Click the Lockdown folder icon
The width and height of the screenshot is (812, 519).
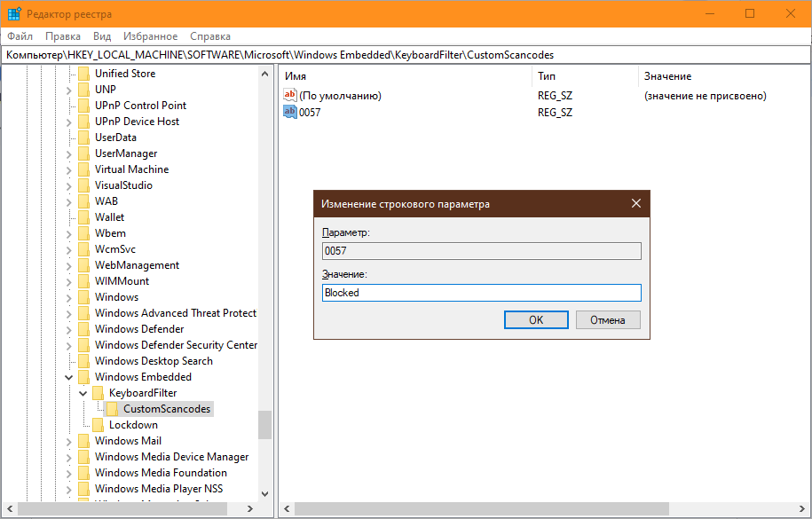pos(98,425)
